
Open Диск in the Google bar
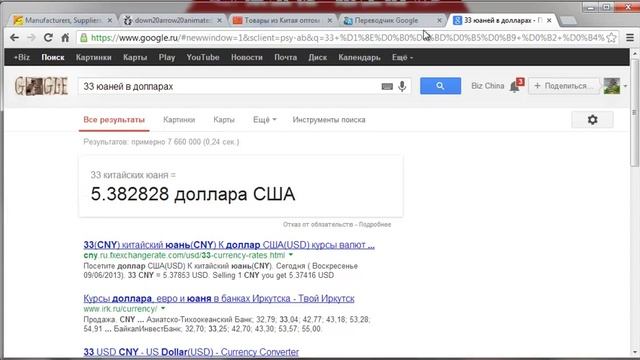(318, 58)
